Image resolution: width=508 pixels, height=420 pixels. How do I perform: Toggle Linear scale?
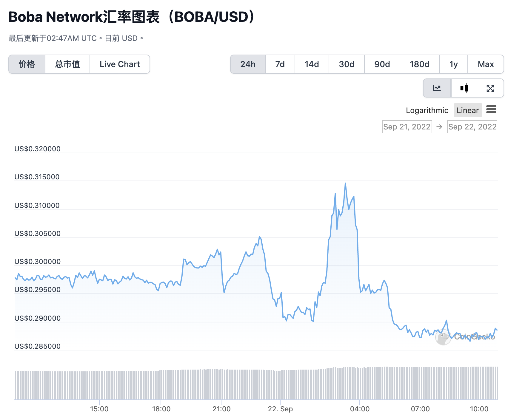click(468, 110)
